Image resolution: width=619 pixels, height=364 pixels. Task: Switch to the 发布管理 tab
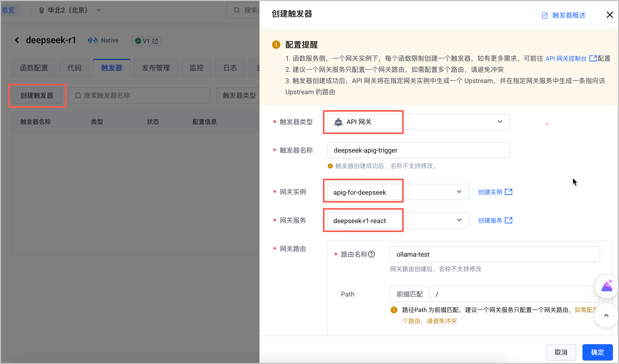(156, 68)
